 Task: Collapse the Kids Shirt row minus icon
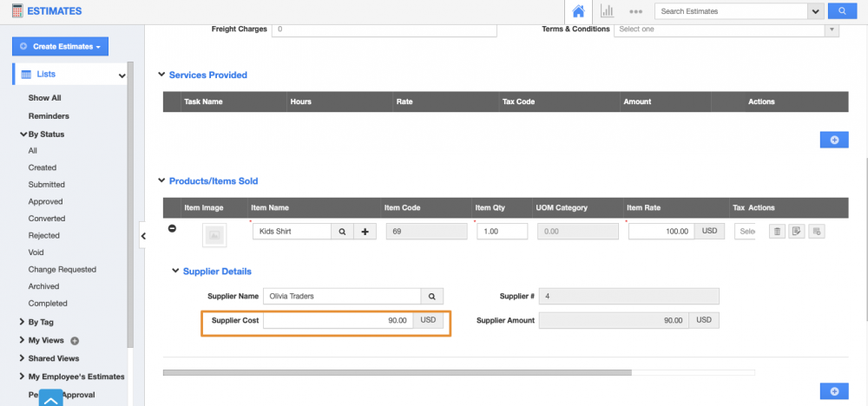tap(172, 228)
